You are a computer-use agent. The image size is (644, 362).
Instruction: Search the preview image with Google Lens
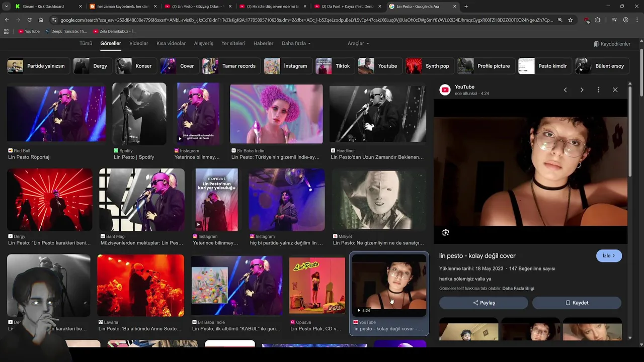(x=445, y=232)
